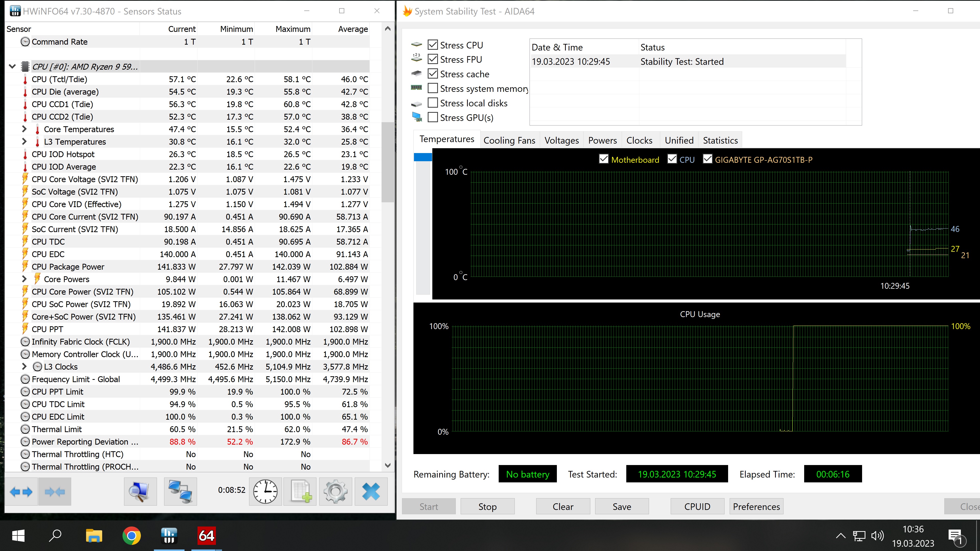This screenshot has height=551, width=980.
Task: Click the Stress local disks drive icon
Action: click(x=416, y=103)
